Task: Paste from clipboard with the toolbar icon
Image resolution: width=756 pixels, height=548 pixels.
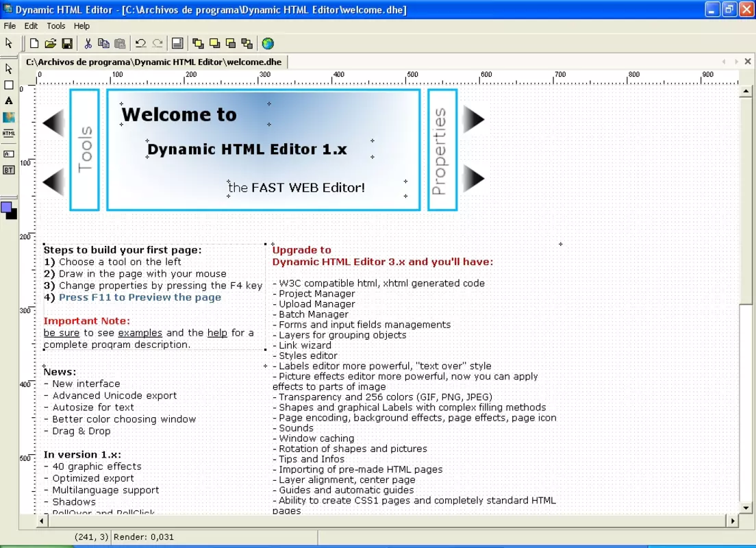Action: pos(120,43)
